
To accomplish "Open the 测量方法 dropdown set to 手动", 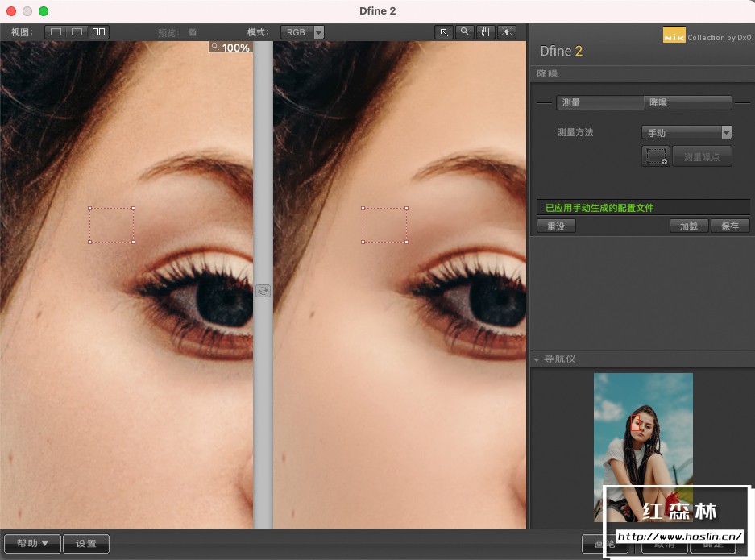I will click(687, 132).
